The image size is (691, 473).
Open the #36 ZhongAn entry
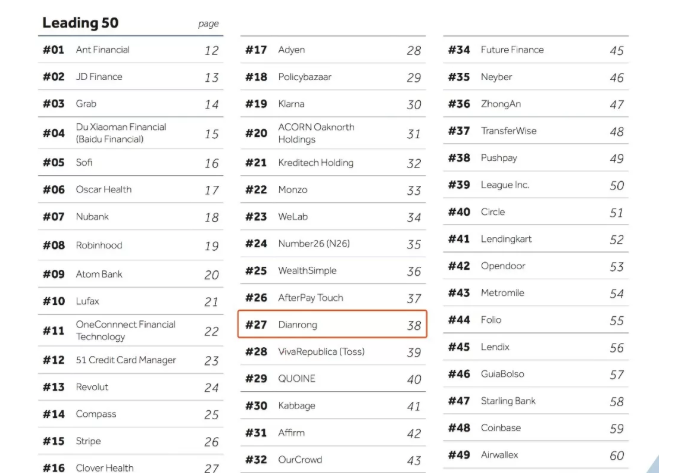[536, 104]
